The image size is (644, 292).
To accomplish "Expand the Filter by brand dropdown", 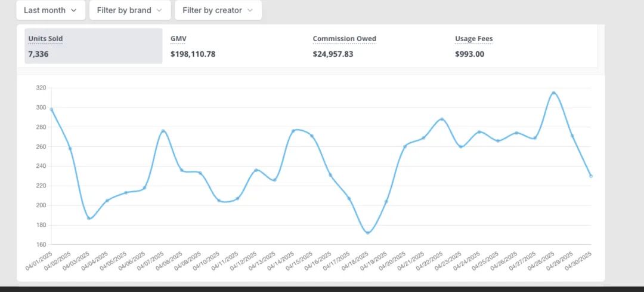I will click(130, 10).
